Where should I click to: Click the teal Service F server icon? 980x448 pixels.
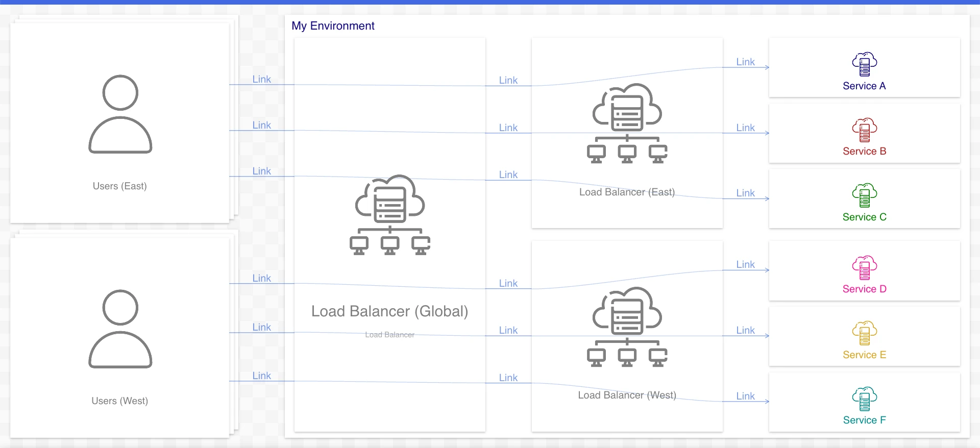(x=864, y=399)
